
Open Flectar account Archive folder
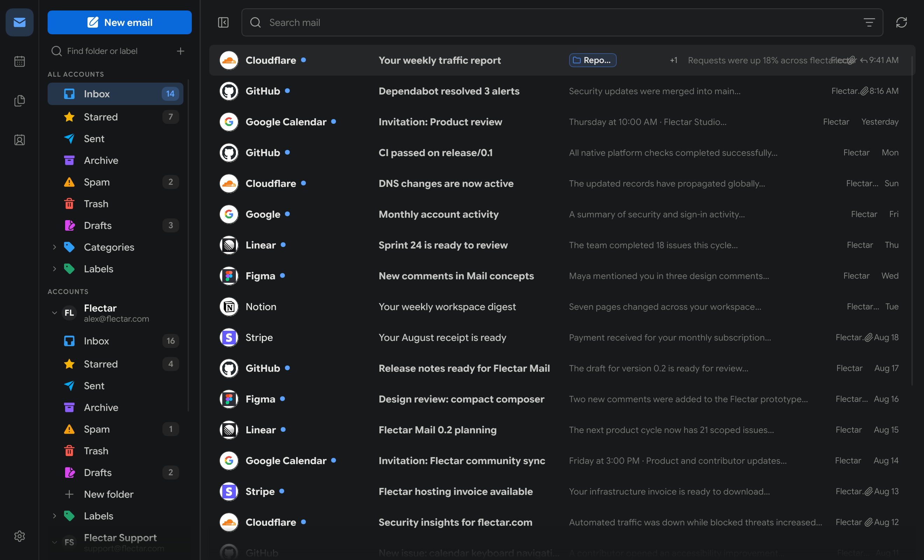[115, 407]
